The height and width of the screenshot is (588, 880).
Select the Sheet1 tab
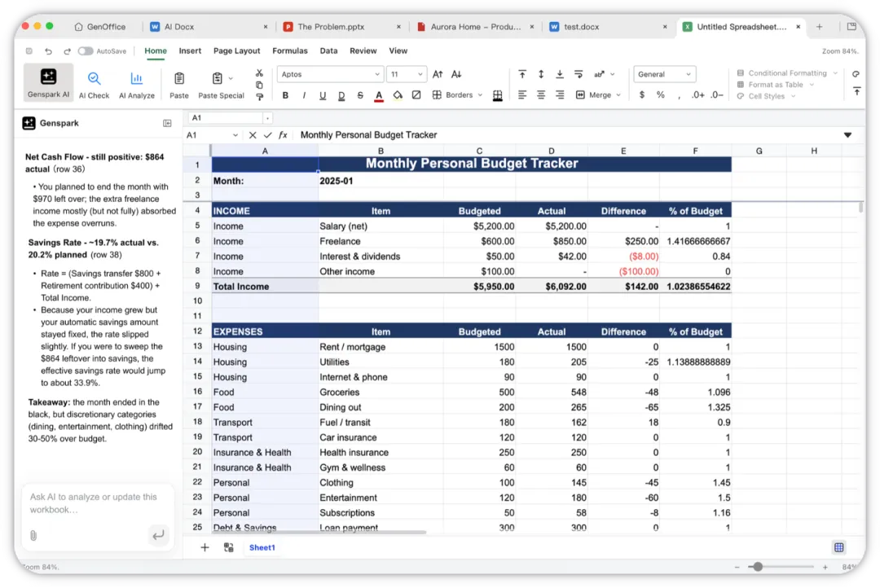tap(262, 547)
